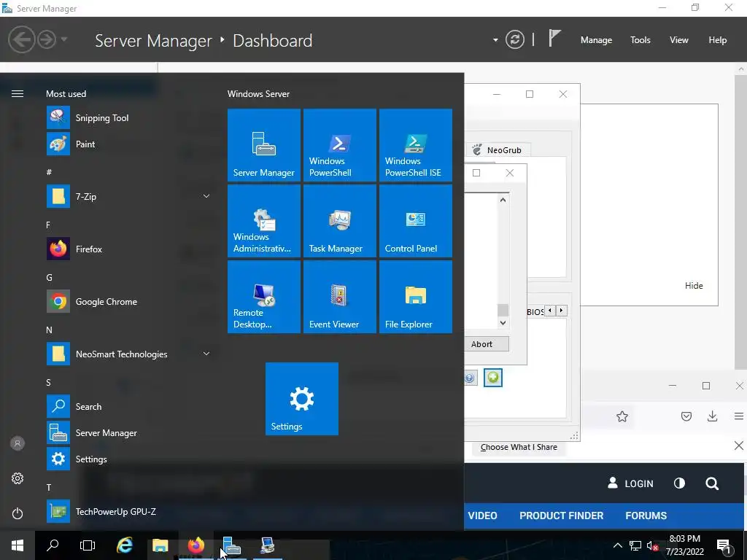Open Firefox in the Start menu app list
This screenshot has height=560, width=747.
(x=128, y=249)
